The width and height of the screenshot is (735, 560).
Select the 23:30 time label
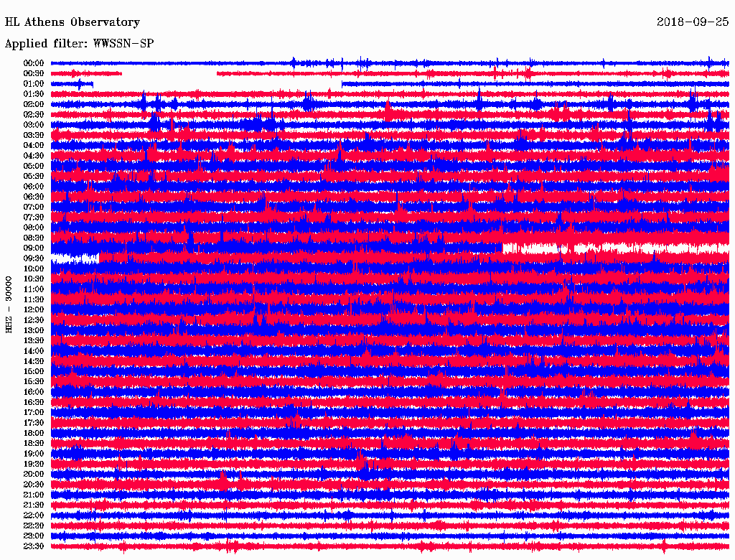34,546
